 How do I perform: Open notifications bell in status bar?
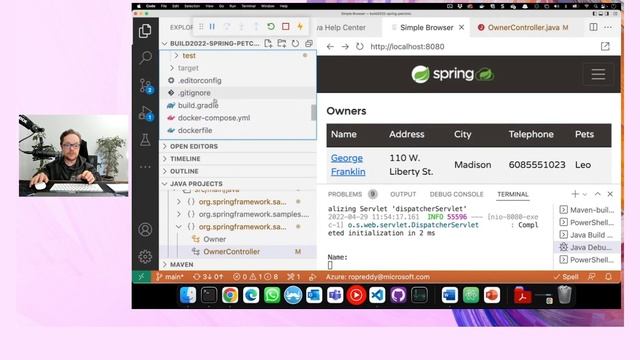609,277
